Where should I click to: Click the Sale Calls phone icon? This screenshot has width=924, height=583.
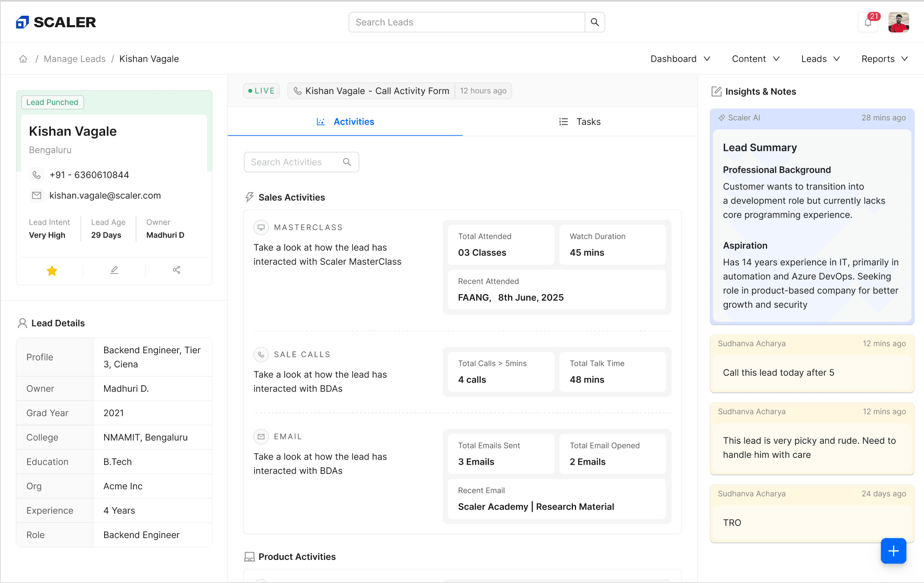261,354
